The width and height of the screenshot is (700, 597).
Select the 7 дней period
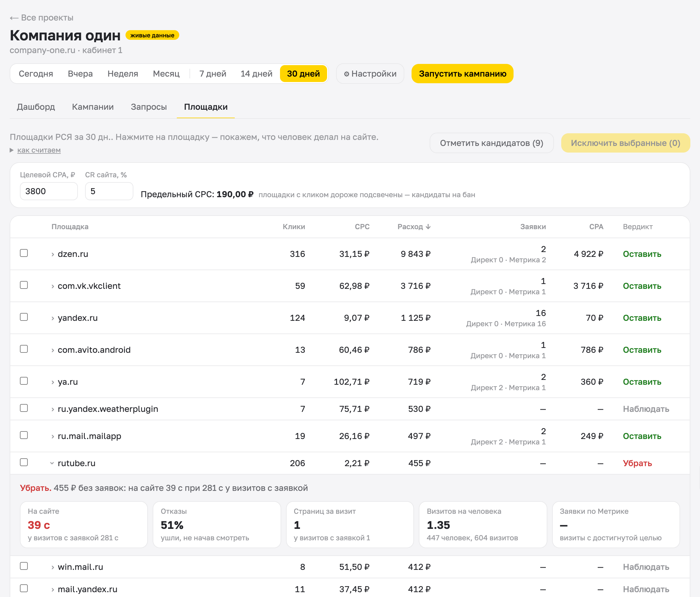213,74
